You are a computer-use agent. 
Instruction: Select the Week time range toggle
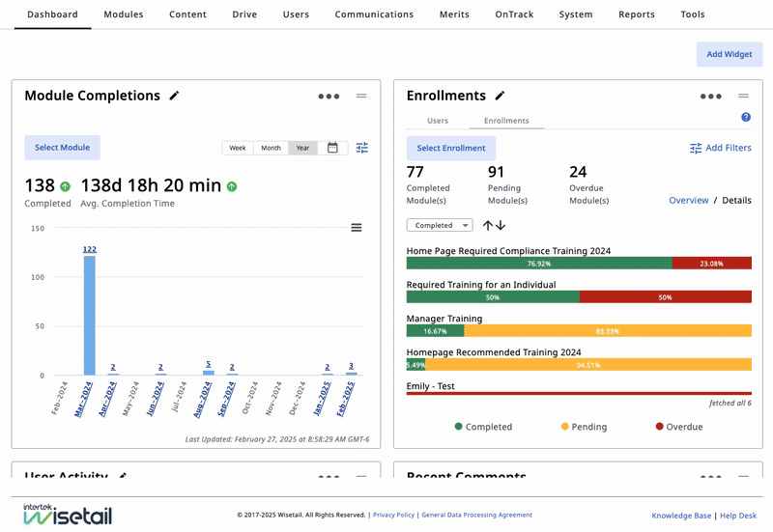[x=238, y=148]
